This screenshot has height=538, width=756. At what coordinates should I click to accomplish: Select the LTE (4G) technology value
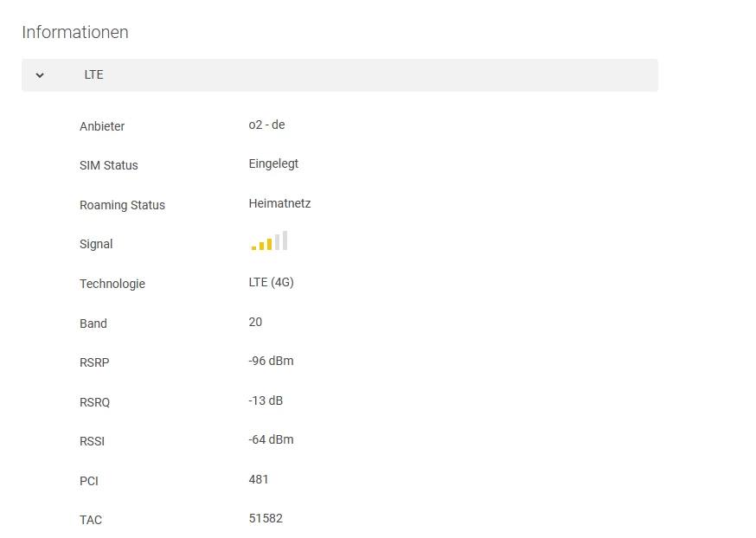coord(271,282)
